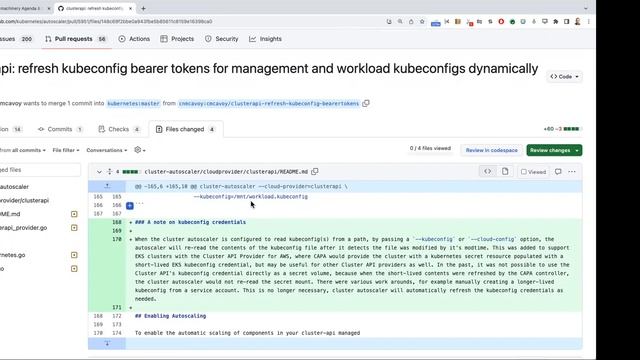Click new tab plus button
This screenshot has height=360, width=640.
[143, 8]
